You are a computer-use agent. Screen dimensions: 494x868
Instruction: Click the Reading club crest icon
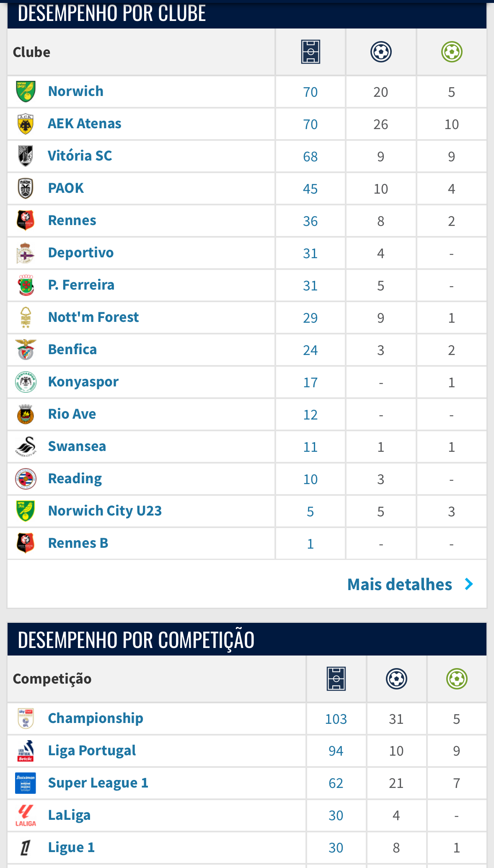[26, 479]
